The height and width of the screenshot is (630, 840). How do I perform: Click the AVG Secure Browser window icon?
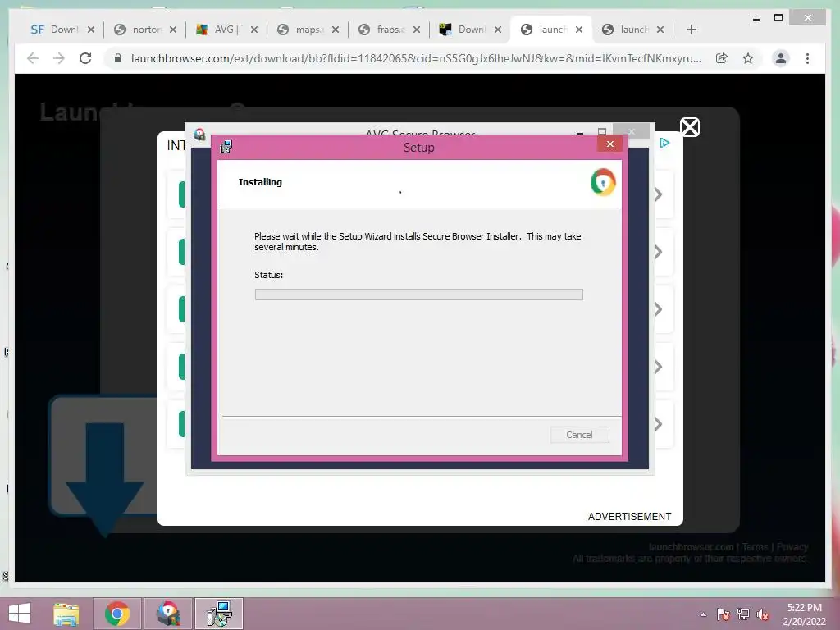200,134
